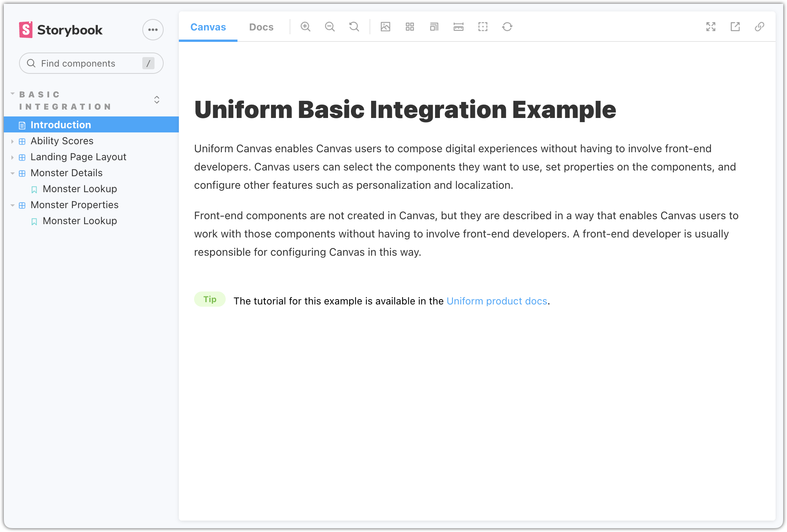Toggle the outline tool icon
Image resolution: width=787 pixels, height=532 pixels.
point(483,27)
